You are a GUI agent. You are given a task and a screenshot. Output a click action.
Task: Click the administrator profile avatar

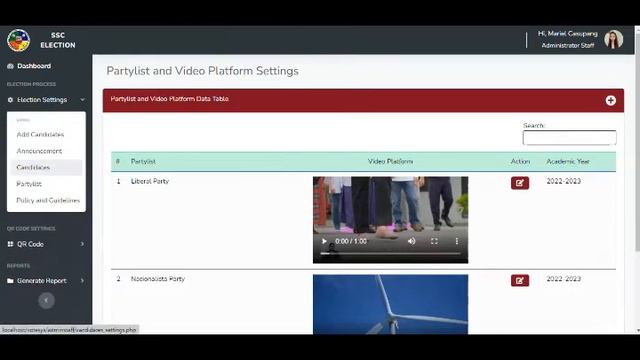pos(613,40)
